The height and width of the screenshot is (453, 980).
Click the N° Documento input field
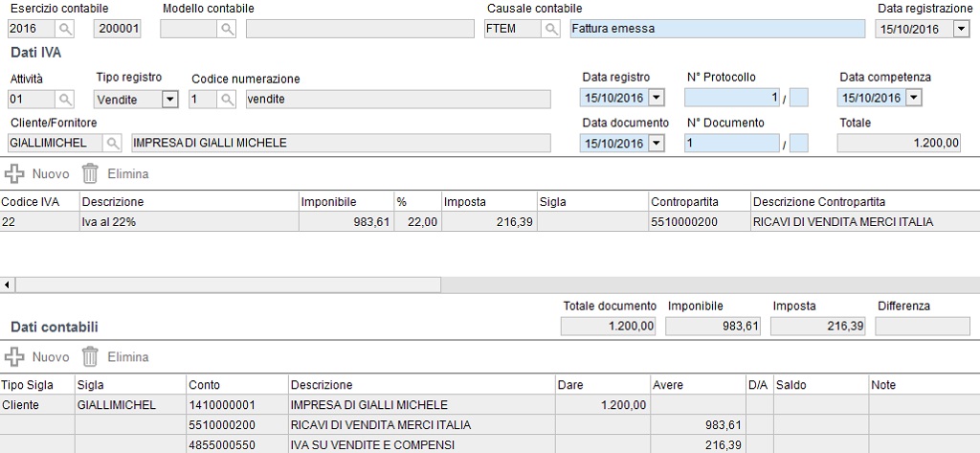click(x=732, y=144)
